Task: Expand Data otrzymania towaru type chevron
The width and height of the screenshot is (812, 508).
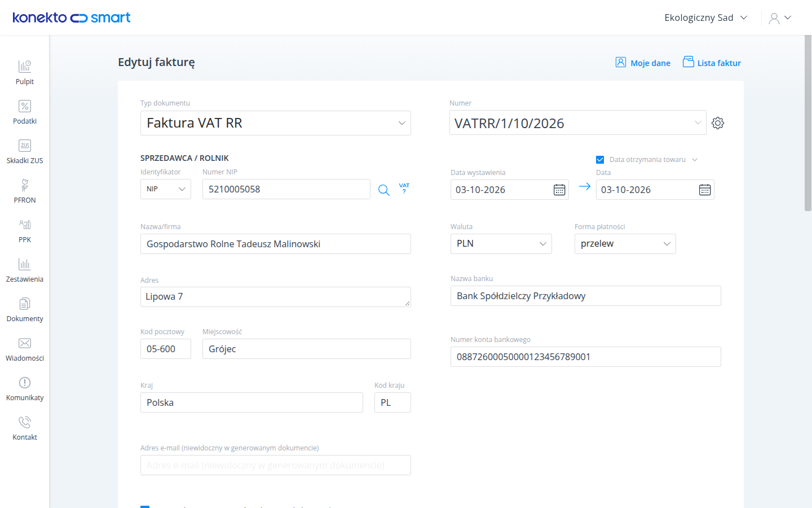Action: 695,160
